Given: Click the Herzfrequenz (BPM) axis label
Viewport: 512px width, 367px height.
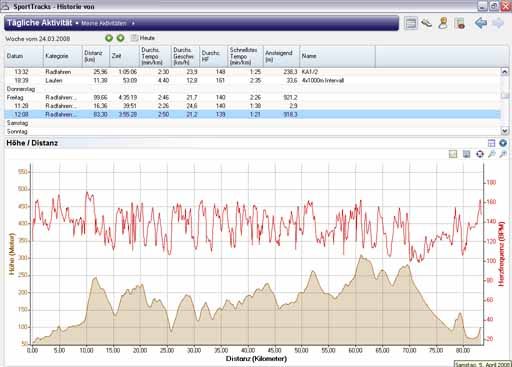Looking at the screenshot, I should click(x=502, y=254).
